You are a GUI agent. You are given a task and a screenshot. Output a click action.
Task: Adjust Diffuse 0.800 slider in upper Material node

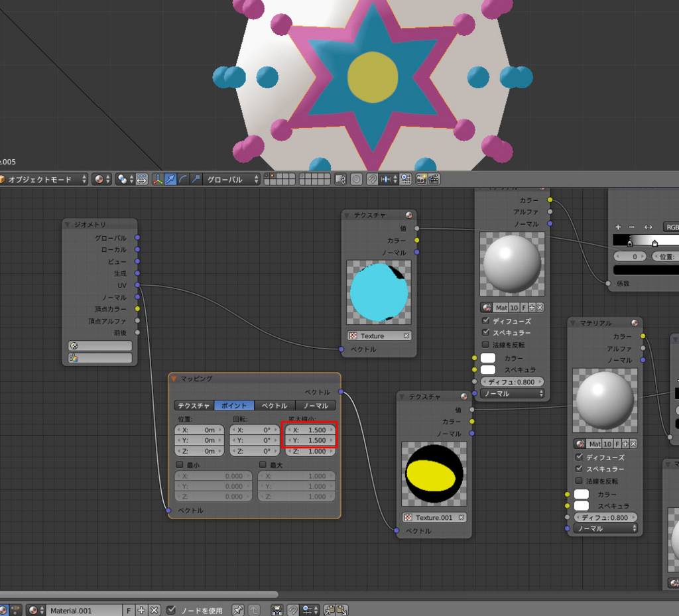tap(512, 382)
